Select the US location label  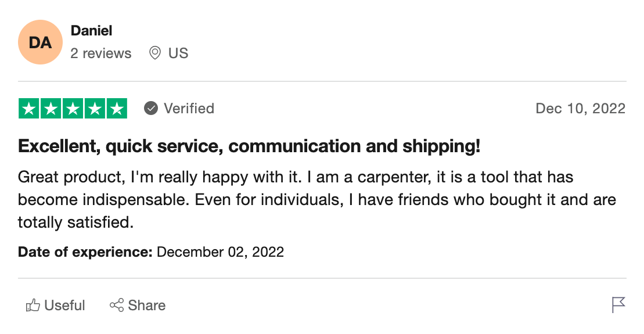click(178, 53)
